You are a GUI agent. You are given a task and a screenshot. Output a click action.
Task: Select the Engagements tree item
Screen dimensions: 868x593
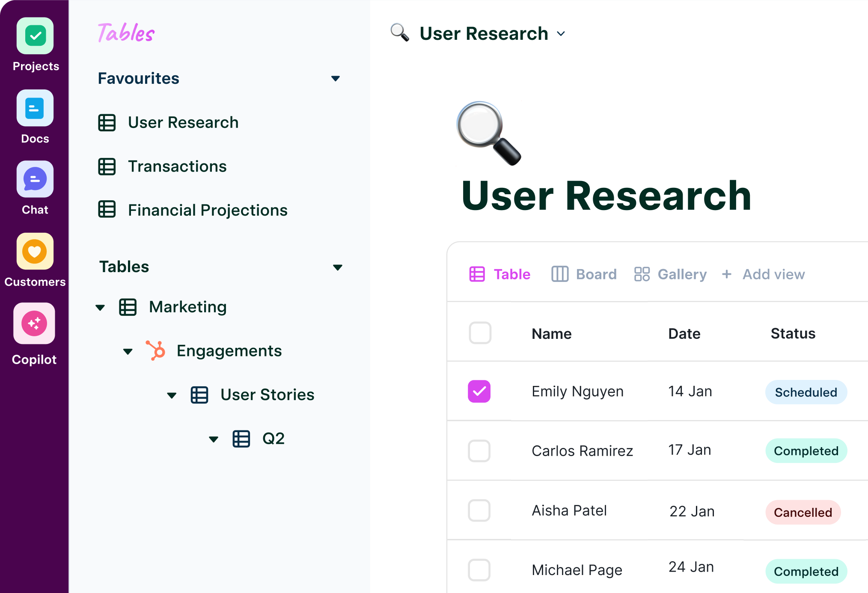(x=229, y=351)
